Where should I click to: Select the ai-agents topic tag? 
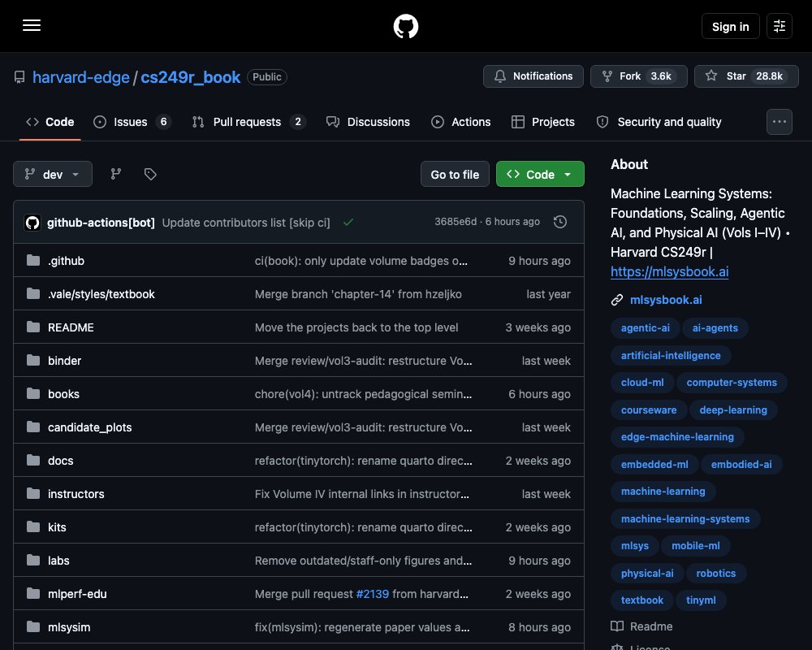click(x=715, y=328)
